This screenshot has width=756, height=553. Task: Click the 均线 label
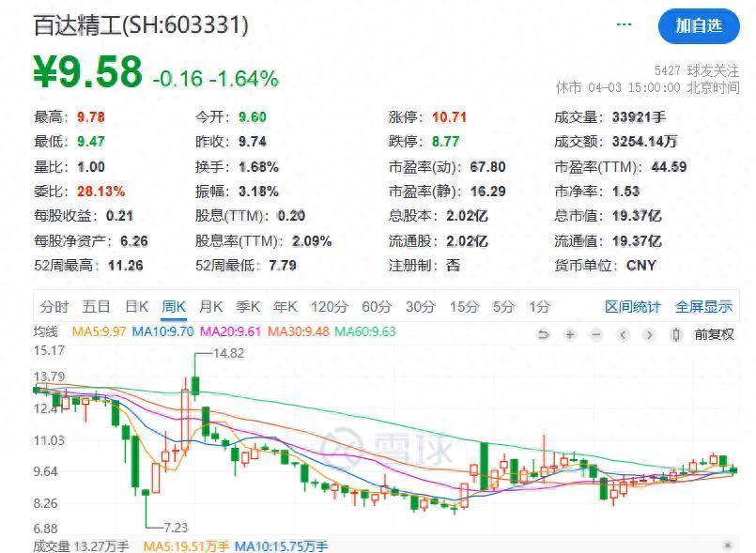tap(46, 331)
